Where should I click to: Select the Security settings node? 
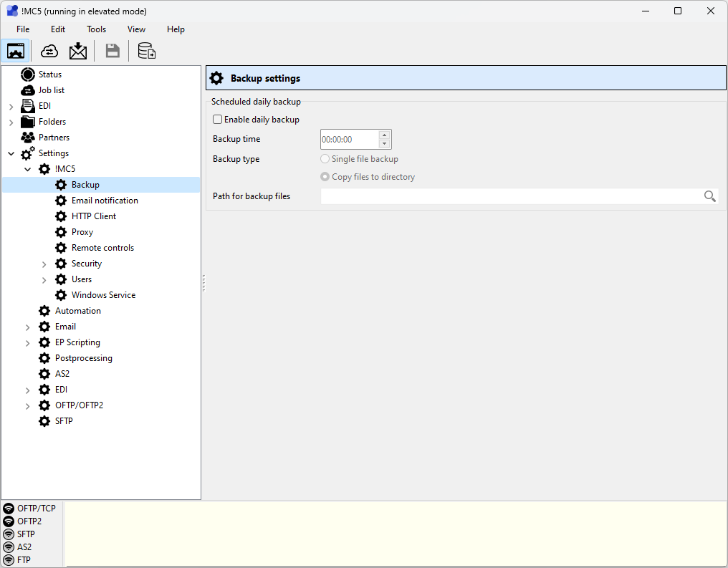tap(87, 264)
